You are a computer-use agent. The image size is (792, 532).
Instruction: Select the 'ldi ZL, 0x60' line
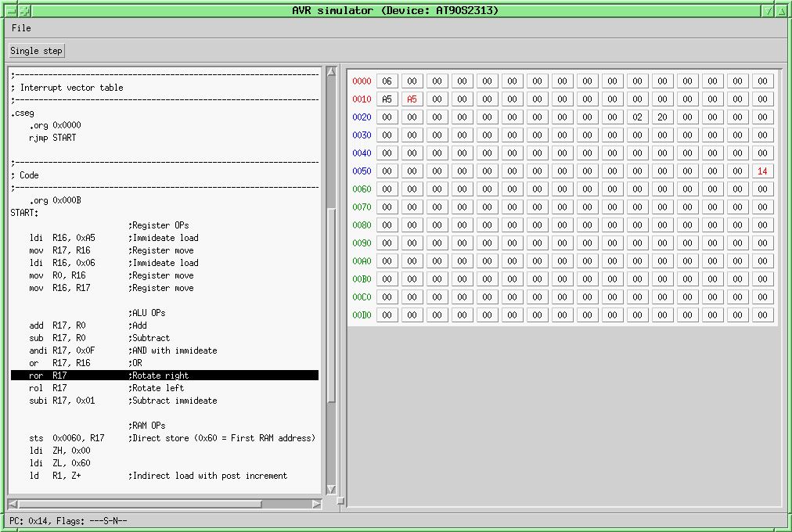pos(164,463)
